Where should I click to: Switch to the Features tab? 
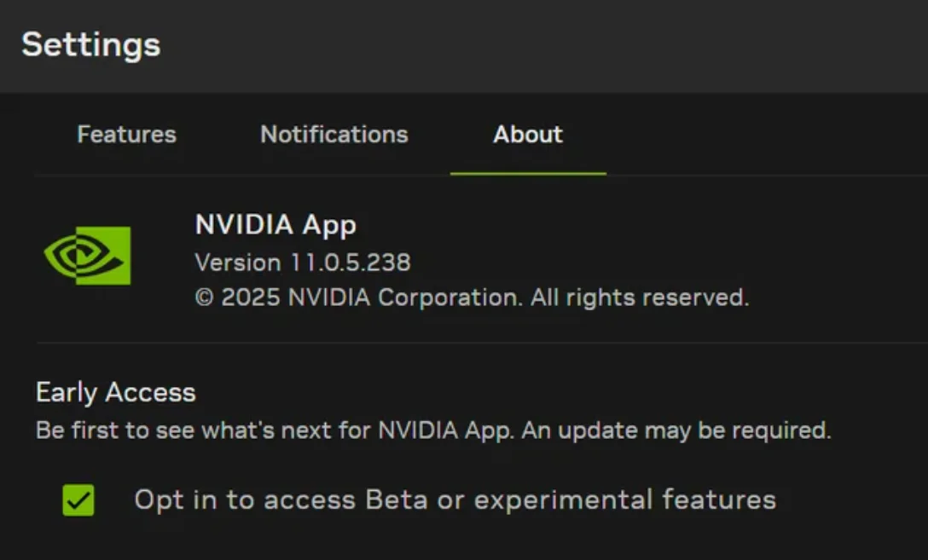click(x=126, y=135)
